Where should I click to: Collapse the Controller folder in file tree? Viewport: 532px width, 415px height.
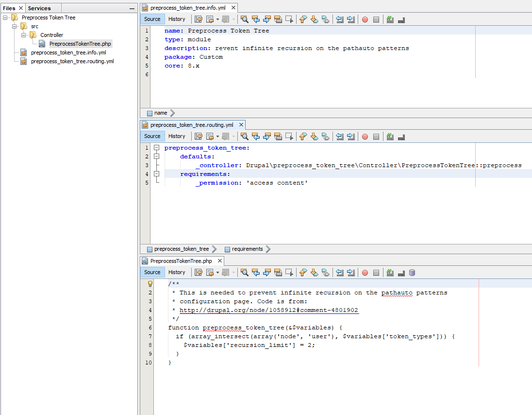[x=23, y=35]
